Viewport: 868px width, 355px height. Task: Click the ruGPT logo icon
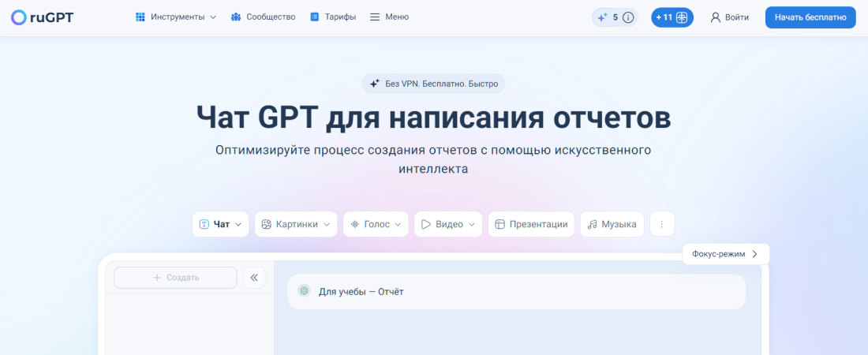coord(18,17)
